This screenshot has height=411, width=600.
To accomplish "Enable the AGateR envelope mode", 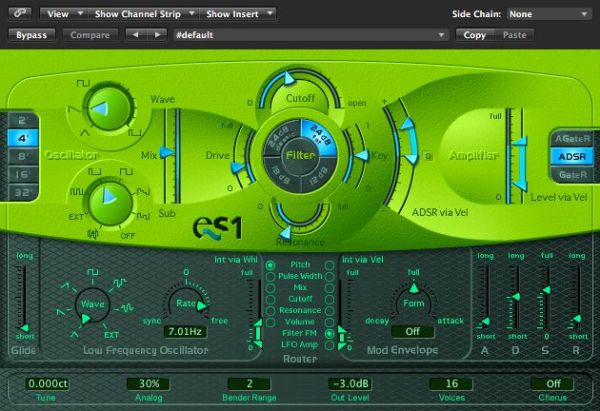I will click(x=571, y=140).
